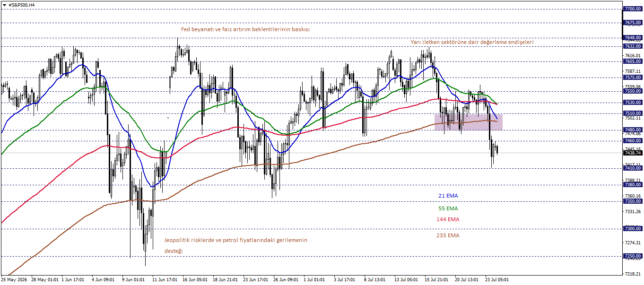Viewport: 644px width, 285px height.
Task: Click the 4 Jun 09:01 time label
Action: point(103,280)
